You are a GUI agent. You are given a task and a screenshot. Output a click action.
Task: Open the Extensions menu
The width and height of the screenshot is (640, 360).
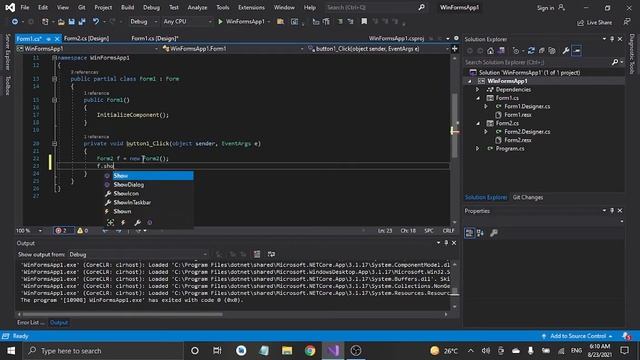[251, 7]
